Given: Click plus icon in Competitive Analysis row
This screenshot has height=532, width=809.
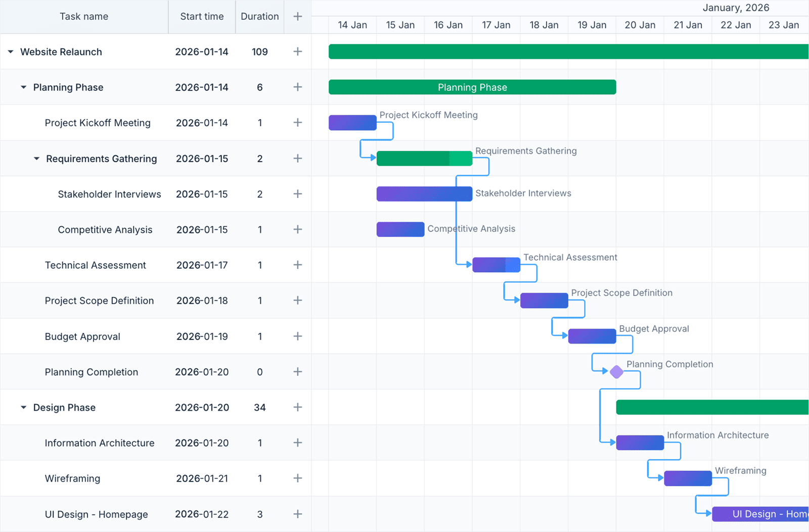Looking at the screenshot, I should click(x=298, y=229).
